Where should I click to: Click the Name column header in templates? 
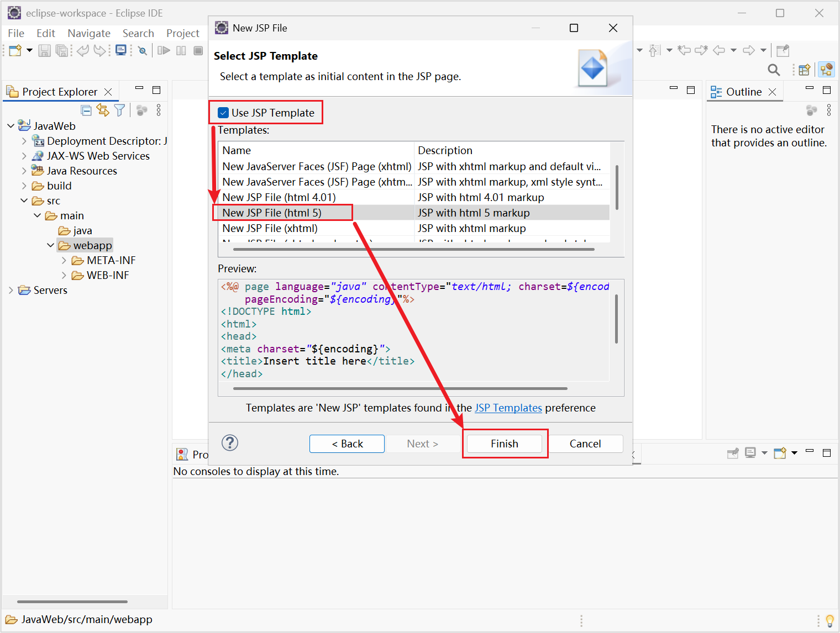coord(317,150)
